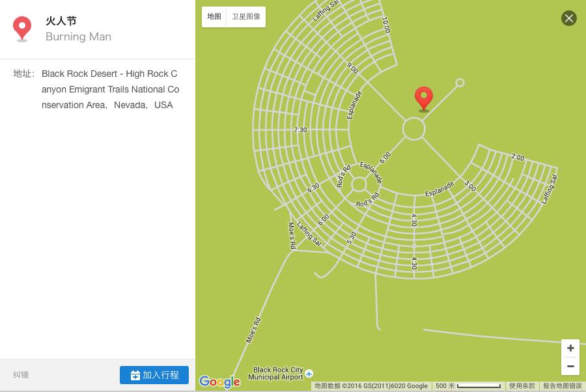Switch to 卫星图像 satellite view
The image size is (586, 392).
(246, 16)
